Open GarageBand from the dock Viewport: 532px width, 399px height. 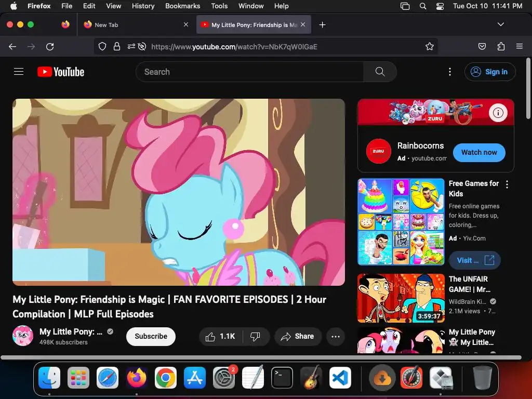311,378
